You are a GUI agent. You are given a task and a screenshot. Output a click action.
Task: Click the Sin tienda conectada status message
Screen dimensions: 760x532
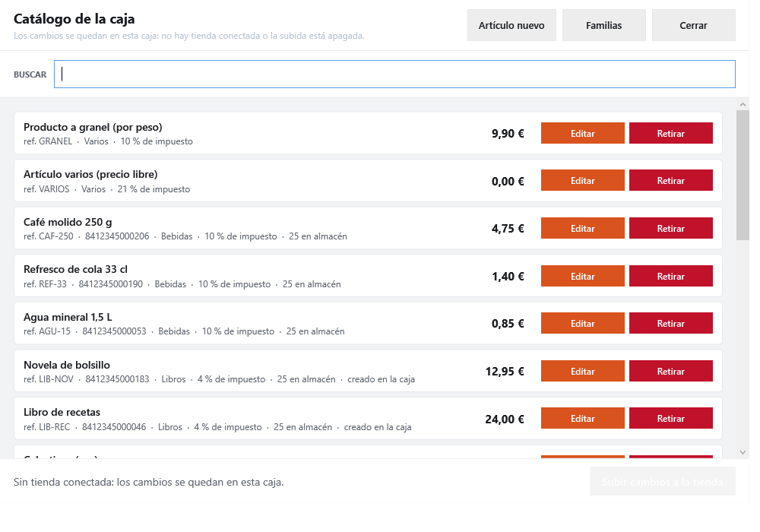pyautogui.click(x=149, y=482)
